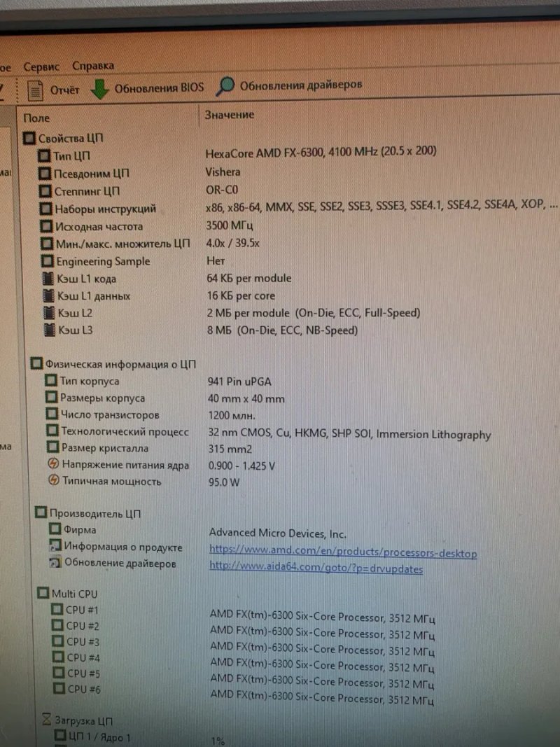Image resolution: width=560 pixels, height=747 pixels.
Task: Click icon beside Размер кристалла
Action: 52,447
